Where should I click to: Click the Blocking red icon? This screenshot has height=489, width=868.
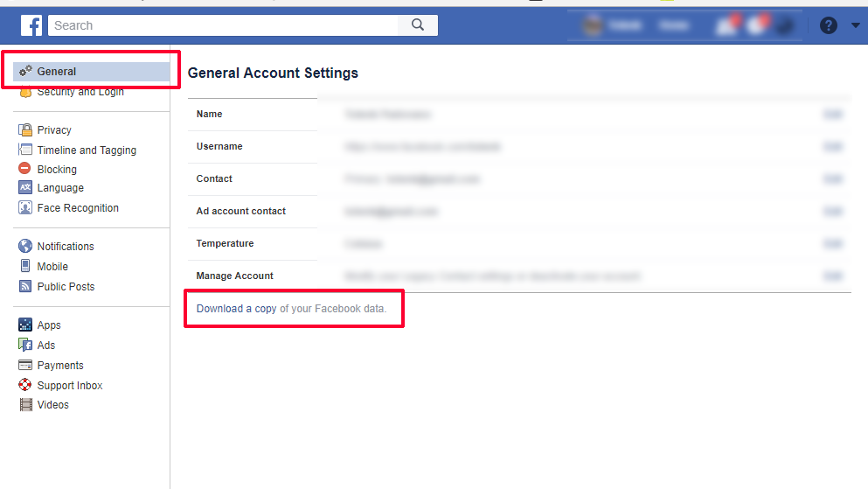(x=24, y=168)
